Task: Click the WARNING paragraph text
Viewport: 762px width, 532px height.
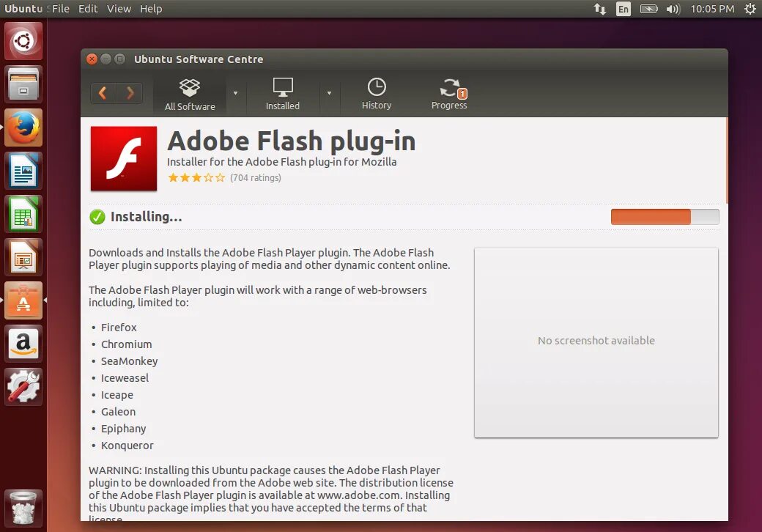Action: click(x=270, y=492)
